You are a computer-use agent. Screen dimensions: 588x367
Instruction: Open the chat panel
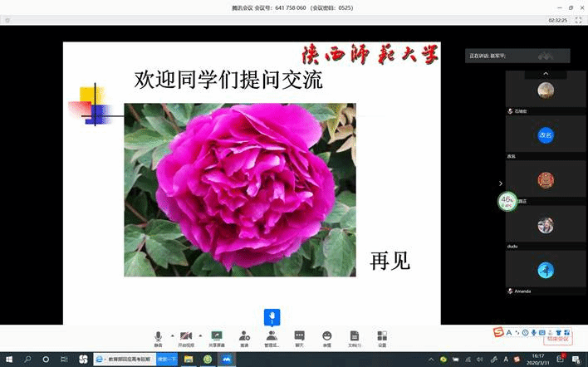coord(300,336)
